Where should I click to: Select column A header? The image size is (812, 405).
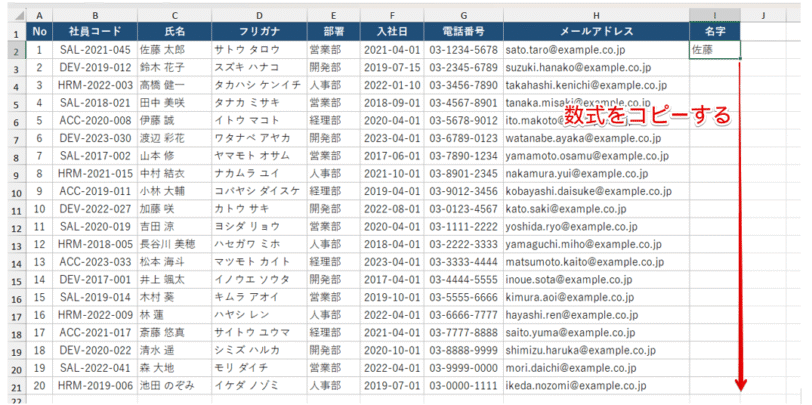point(40,16)
